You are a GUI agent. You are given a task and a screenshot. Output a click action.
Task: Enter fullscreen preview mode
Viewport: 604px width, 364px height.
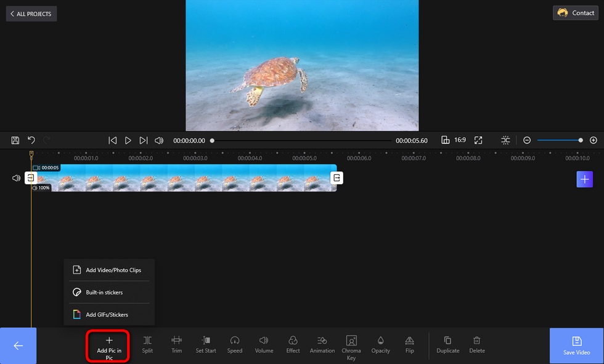tap(478, 140)
